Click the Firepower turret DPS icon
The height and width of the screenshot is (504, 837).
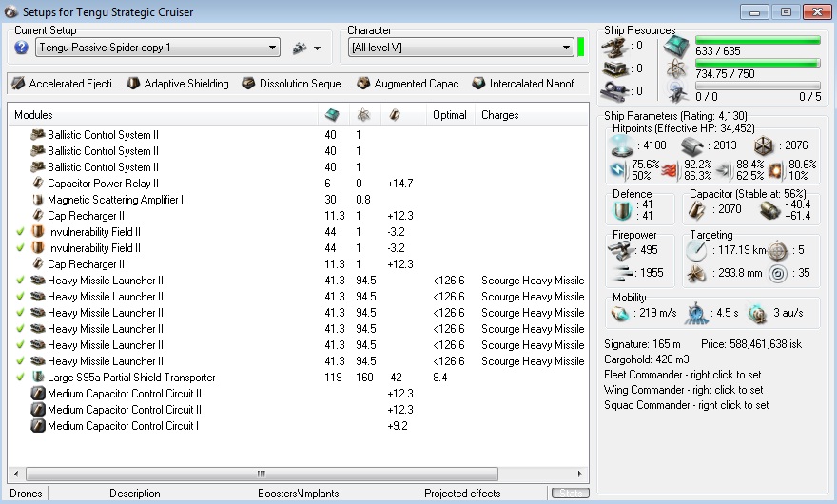620,250
